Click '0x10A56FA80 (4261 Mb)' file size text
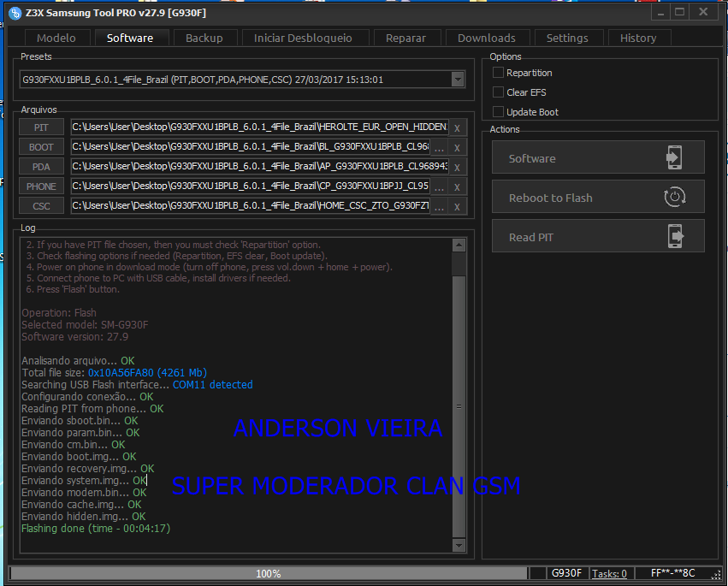728x586 pixels. pos(148,372)
